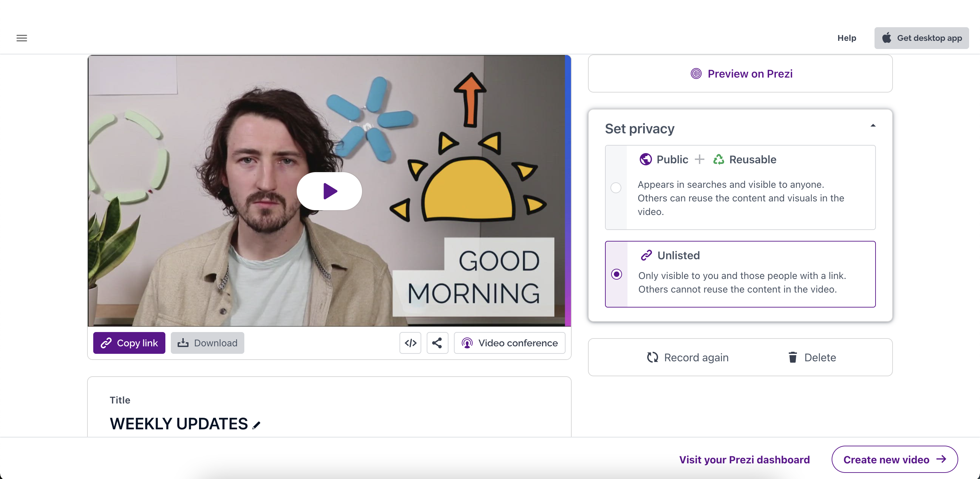The height and width of the screenshot is (479, 980).
Task: Click the Download button
Action: [x=207, y=343]
